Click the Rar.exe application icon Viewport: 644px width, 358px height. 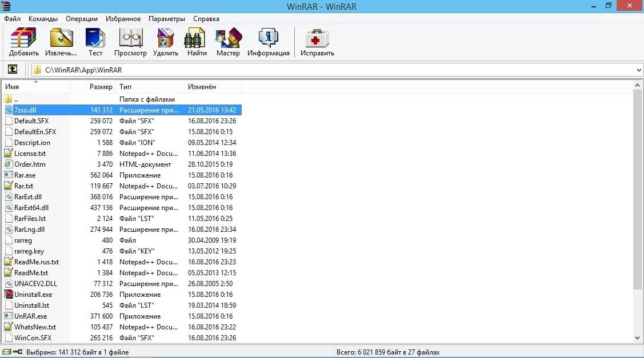8,175
